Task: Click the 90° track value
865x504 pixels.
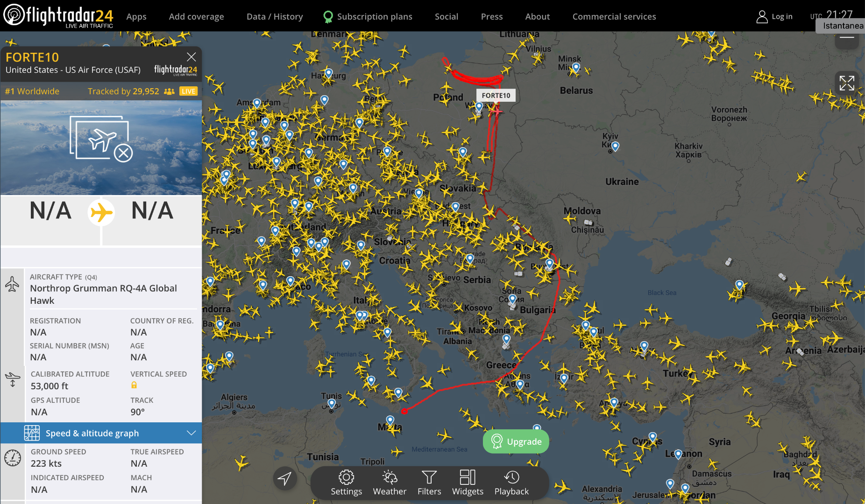Action: (138, 412)
